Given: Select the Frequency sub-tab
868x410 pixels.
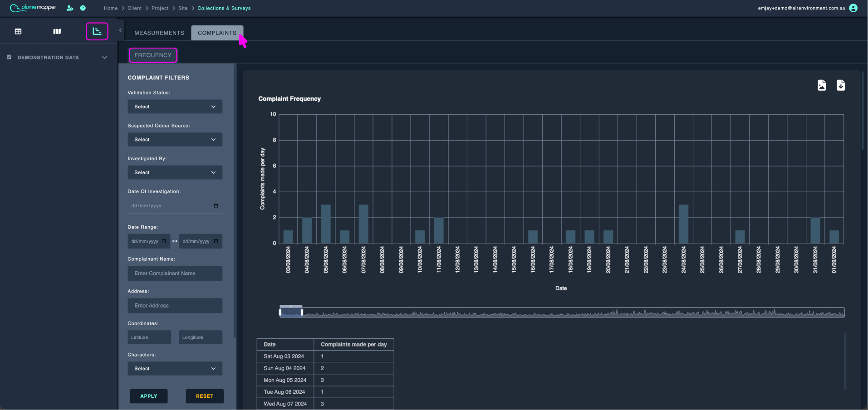Looking at the screenshot, I should coord(153,55).
